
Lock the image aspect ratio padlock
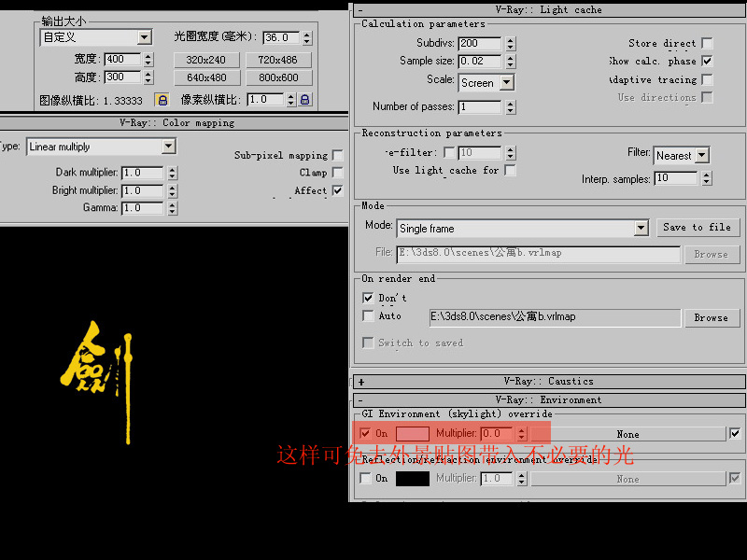[x=162, y=100]
